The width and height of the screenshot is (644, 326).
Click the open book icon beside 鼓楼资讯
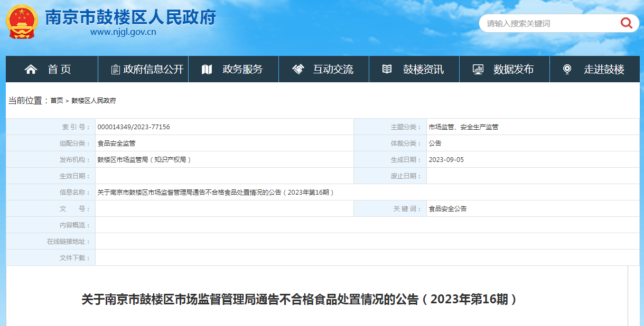[x=387, y=69]
